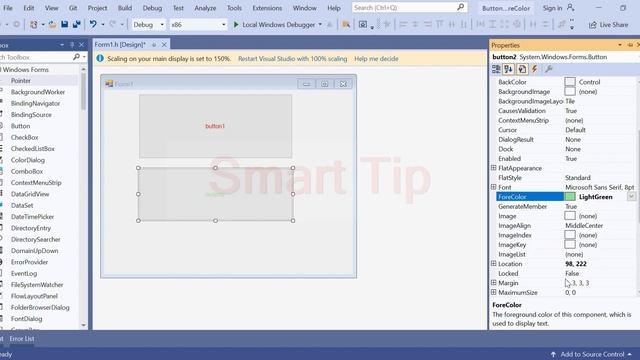Toggle auto-hide pin on the Toolbox panel
The height and width of the screenshot is (360, 640).
[x=72, y=45]
